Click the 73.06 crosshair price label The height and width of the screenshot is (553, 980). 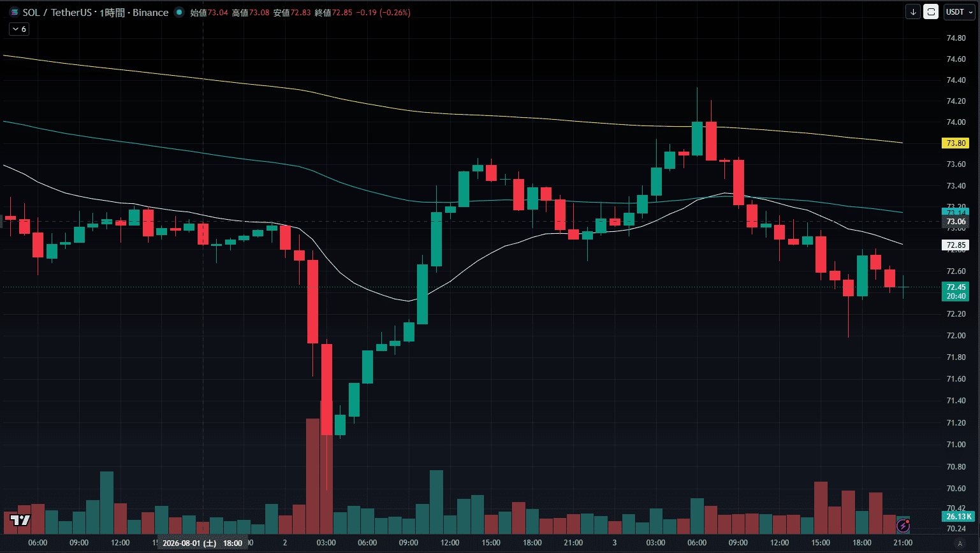pos(955,222)
